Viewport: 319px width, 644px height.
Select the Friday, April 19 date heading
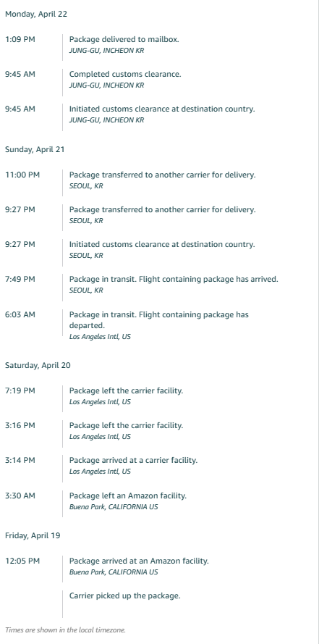[x=33, y=535]
